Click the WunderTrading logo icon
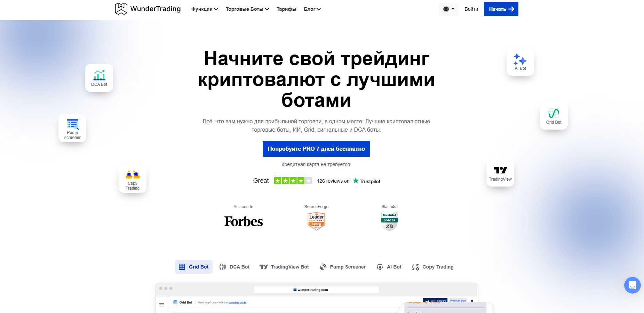644x313 pixels. click(121, 9)
